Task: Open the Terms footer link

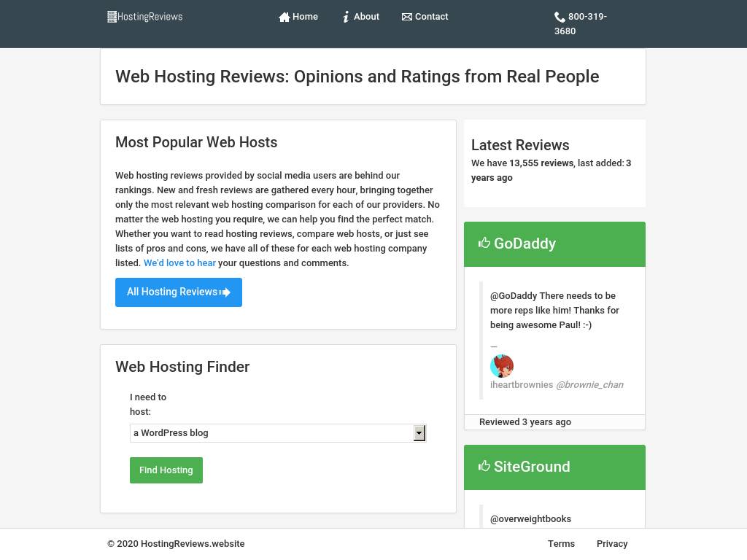Action: [561, 544]
